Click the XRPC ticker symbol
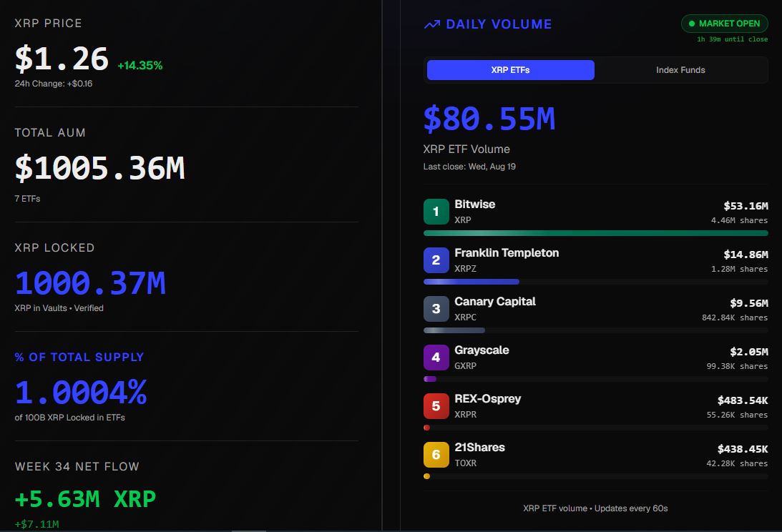Image resolution: width=782 pixels, height=532 pixels. [x=465, y=317]
